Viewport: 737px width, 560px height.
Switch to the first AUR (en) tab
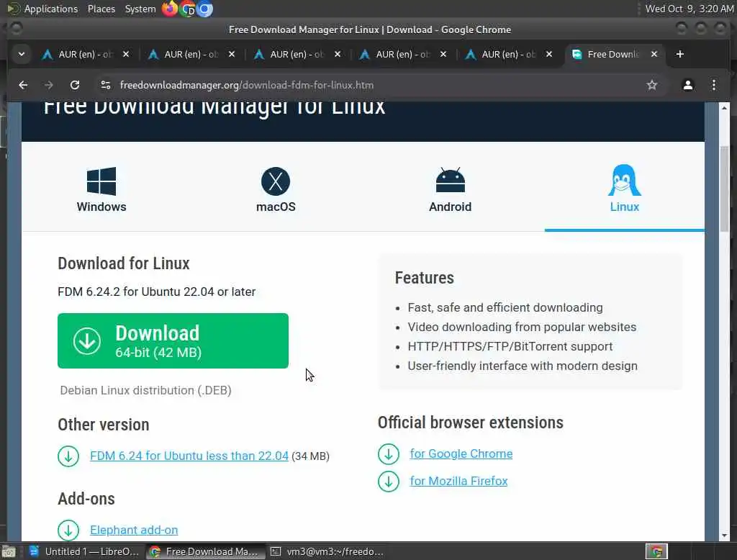(86, 54)
